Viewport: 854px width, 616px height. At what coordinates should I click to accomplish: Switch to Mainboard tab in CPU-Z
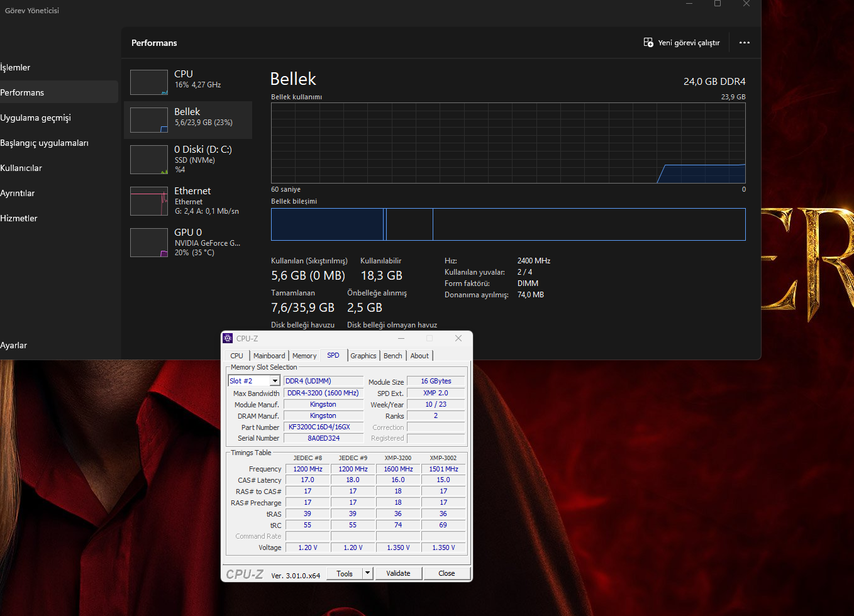pyautogui.click(x=269, y=356)
